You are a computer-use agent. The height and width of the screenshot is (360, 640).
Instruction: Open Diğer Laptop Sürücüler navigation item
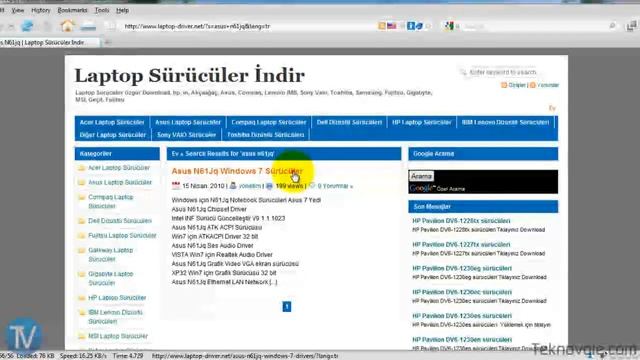pyautogui.click(x=113, y=135)
